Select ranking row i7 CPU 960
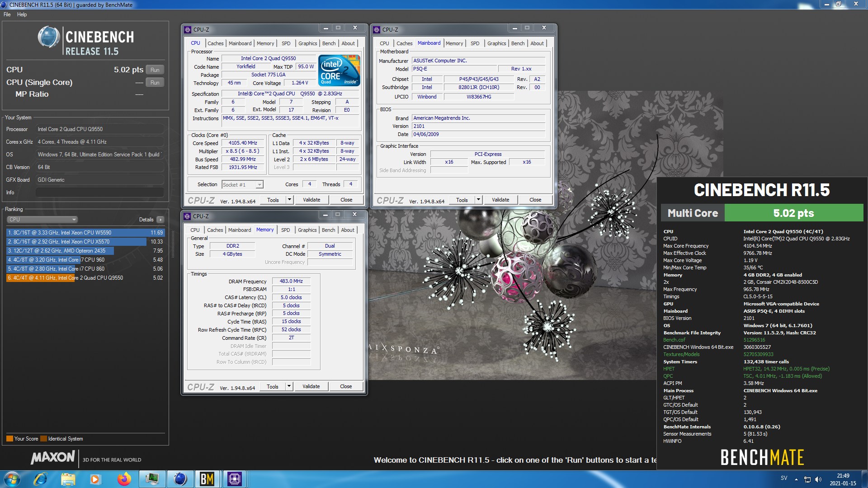This screenshot has height=488, width=868. (x=85, y=260)
